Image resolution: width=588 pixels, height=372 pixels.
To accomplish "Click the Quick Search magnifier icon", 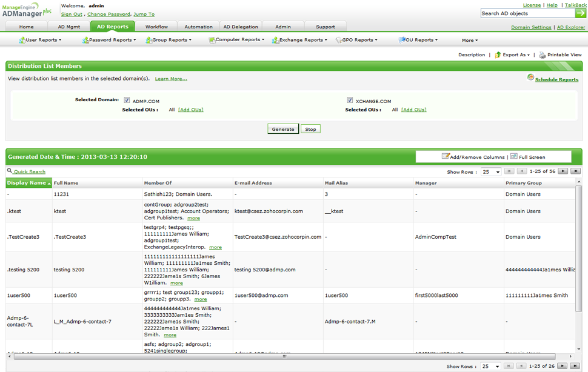I will [x=10, y=170].
